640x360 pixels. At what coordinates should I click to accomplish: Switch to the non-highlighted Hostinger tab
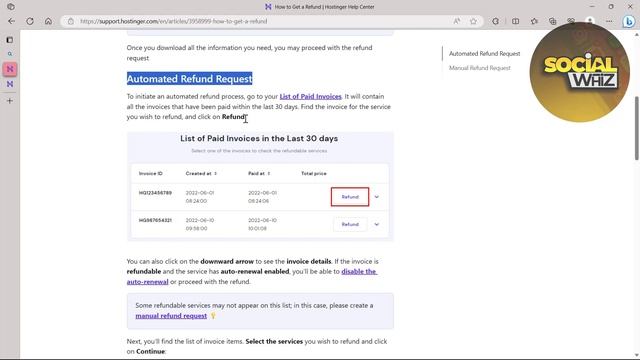pyautogui.click(x=10, y=84)
